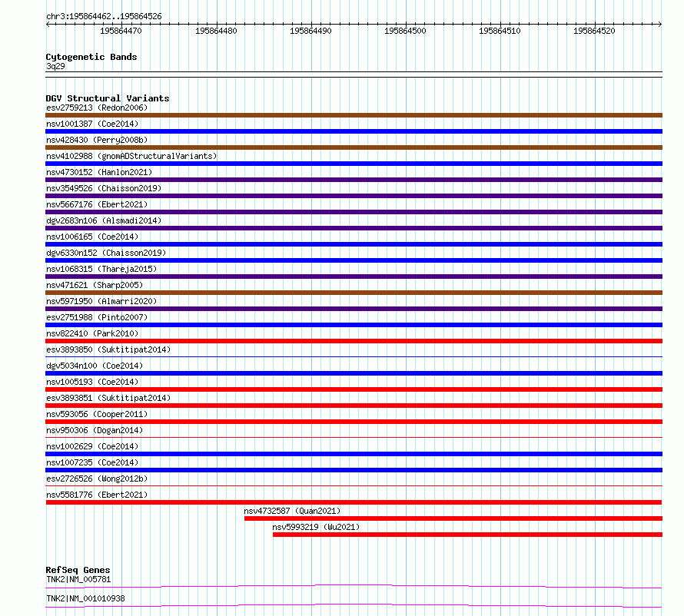Open the nsv4102988 (gnomADStructuralVariants) label
684x616 pixels.
coord(131,156)
